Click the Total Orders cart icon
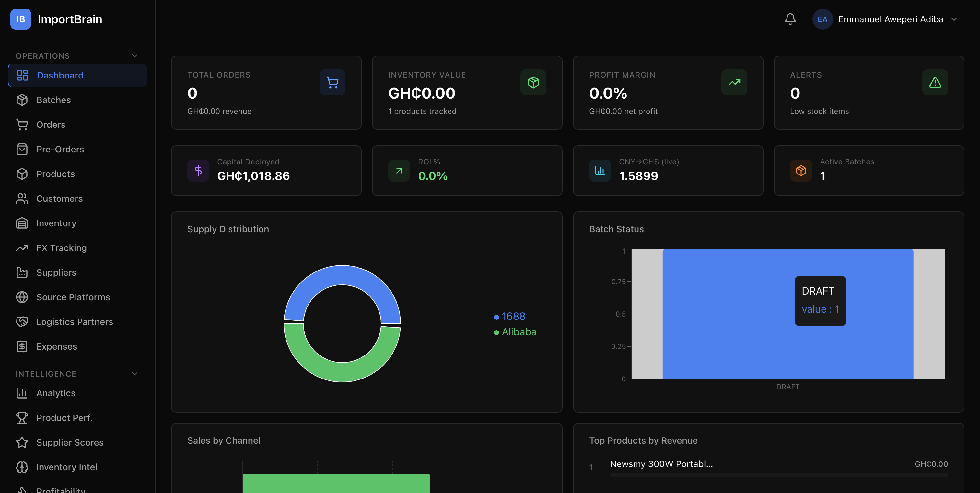Screen dimensions: 980x493 pyautogui.click(x=332, y=82)
